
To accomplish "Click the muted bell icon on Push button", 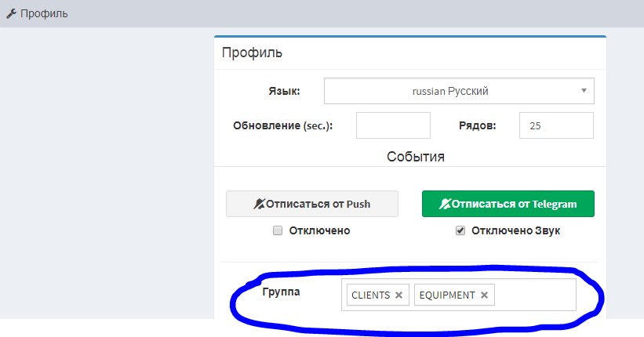I will pos(259,204).
